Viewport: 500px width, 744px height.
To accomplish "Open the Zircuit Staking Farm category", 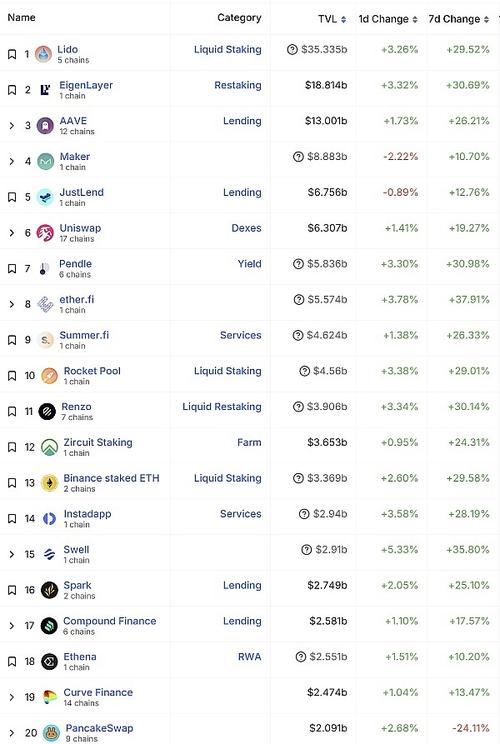I will [x=250, y=442].
